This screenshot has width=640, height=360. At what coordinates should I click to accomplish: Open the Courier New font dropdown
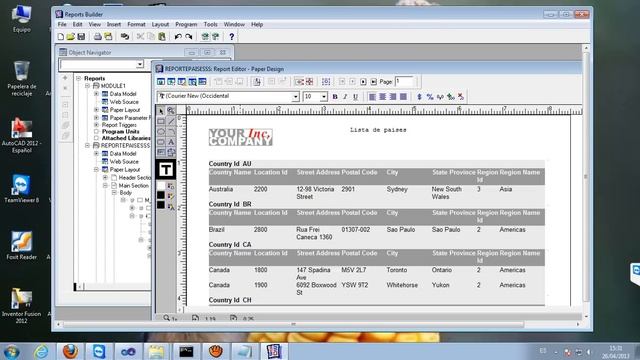(296, 97)
